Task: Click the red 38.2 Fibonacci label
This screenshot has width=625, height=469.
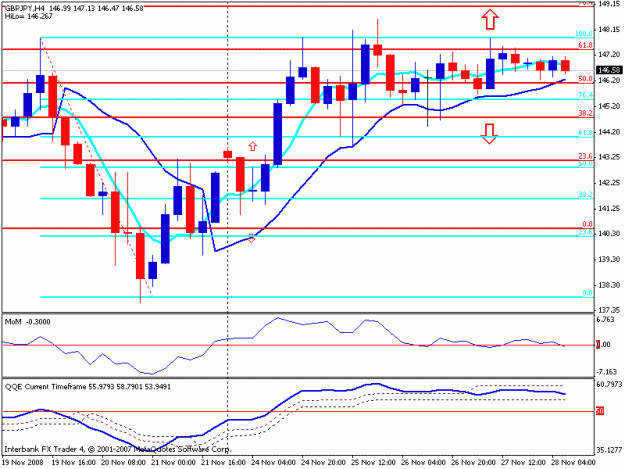Action: 586,113
